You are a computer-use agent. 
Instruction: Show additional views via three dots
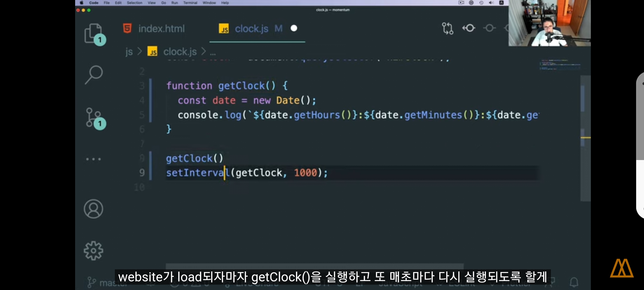93,159
